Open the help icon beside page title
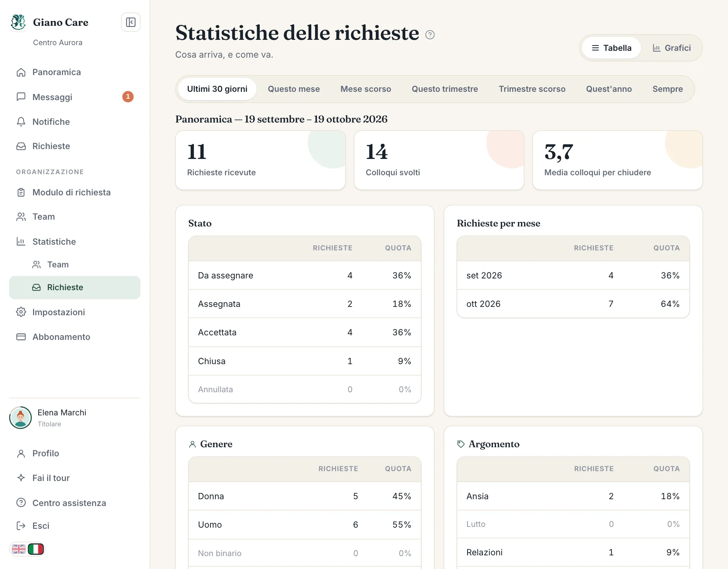728x569 pixels. pyautogui.click(x=430, y=35)
